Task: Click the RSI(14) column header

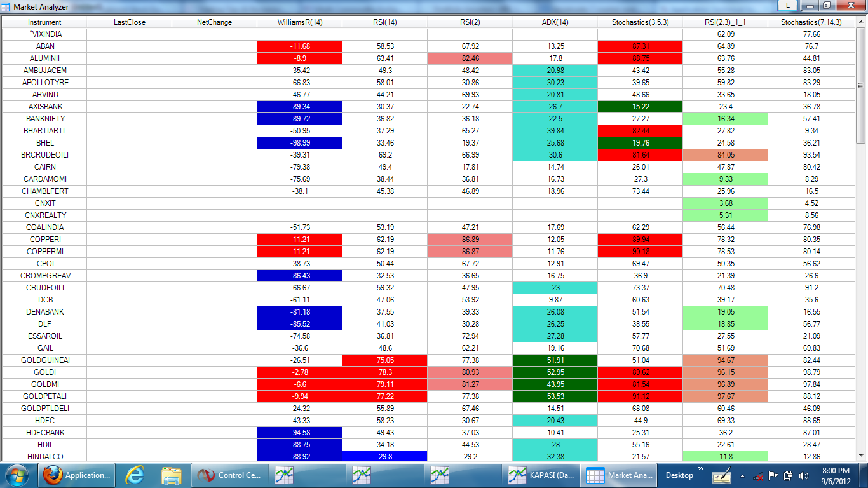Action: [385, 22]
